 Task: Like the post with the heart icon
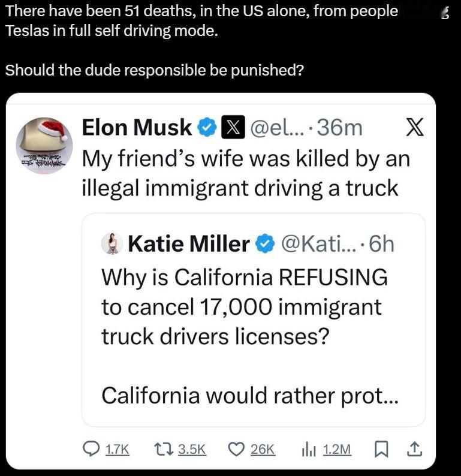pyautogui.click(x=237, y=449)
